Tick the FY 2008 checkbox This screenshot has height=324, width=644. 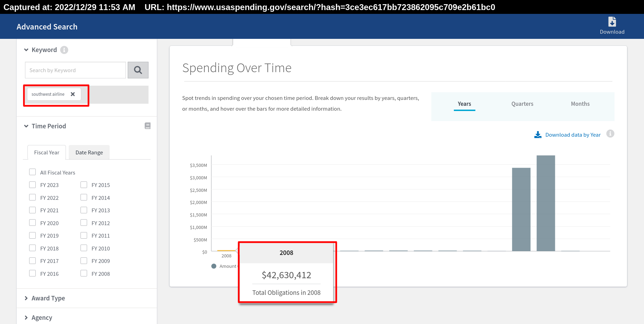point(84,273)
